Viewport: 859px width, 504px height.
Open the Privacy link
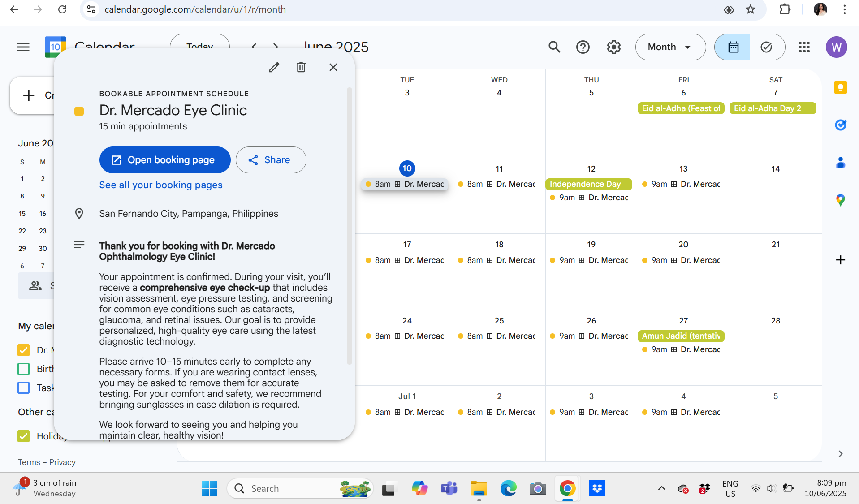coord(62,462)
